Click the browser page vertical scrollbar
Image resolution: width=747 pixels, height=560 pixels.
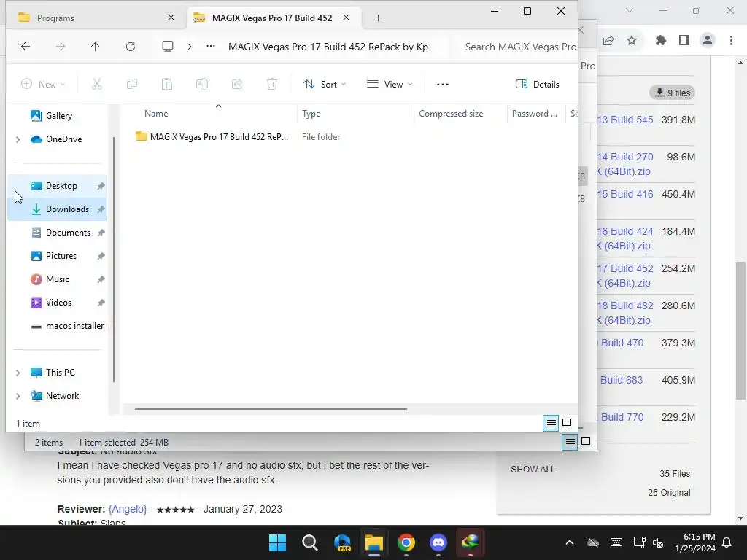[x=740, y=330]
